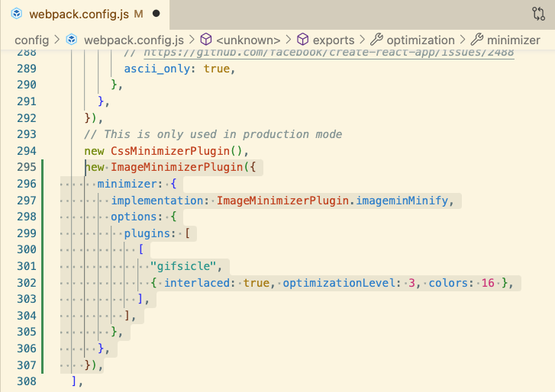Viewport: 555px width, 392px height.
Task: Click ImageMinimizerPlugin identifier on line 295
Action: click(177, 167)
